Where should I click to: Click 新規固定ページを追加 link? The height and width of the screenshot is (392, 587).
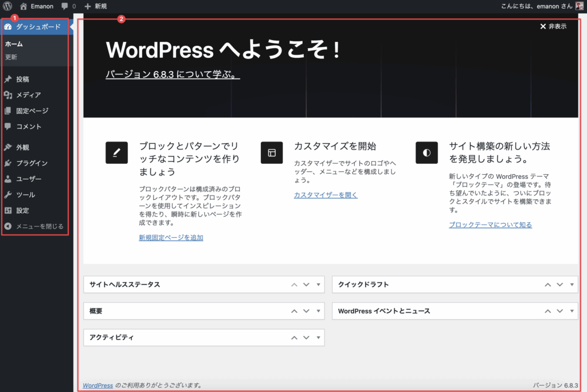[x=171, y=237]
